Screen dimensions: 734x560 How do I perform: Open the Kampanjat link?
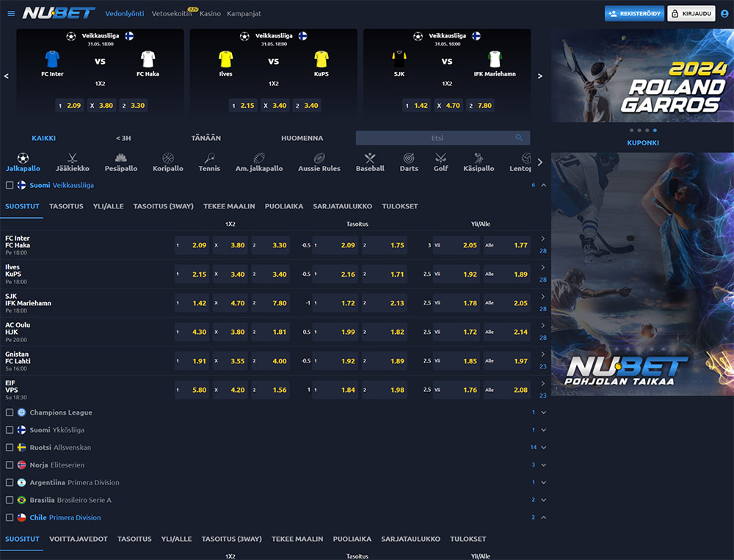(244, 14)
